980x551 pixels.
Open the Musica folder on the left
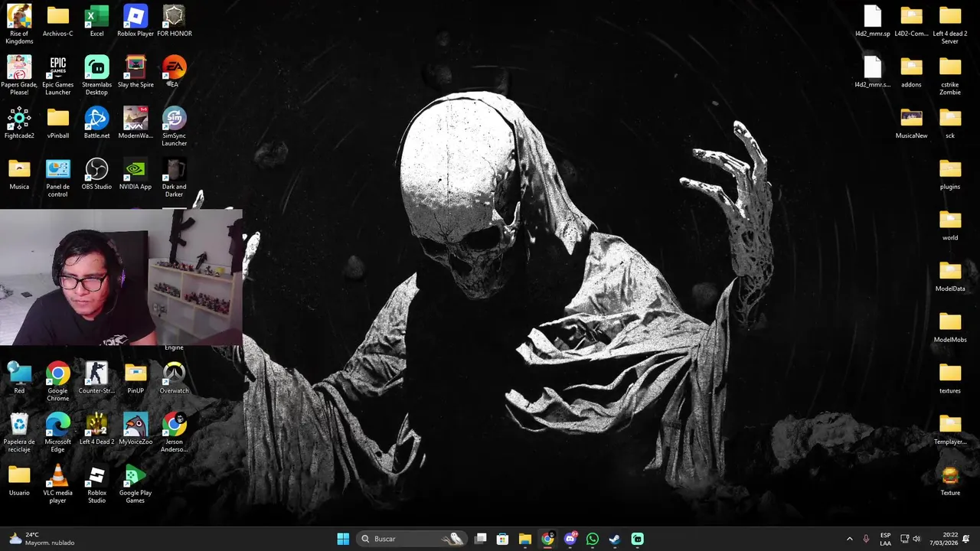tap(19, 174)
